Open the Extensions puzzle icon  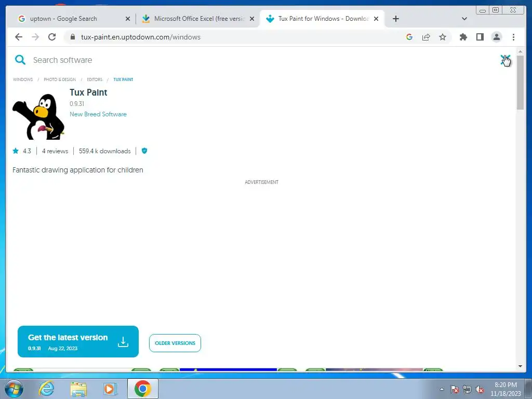pyautogui.click(x=463, y=37)
